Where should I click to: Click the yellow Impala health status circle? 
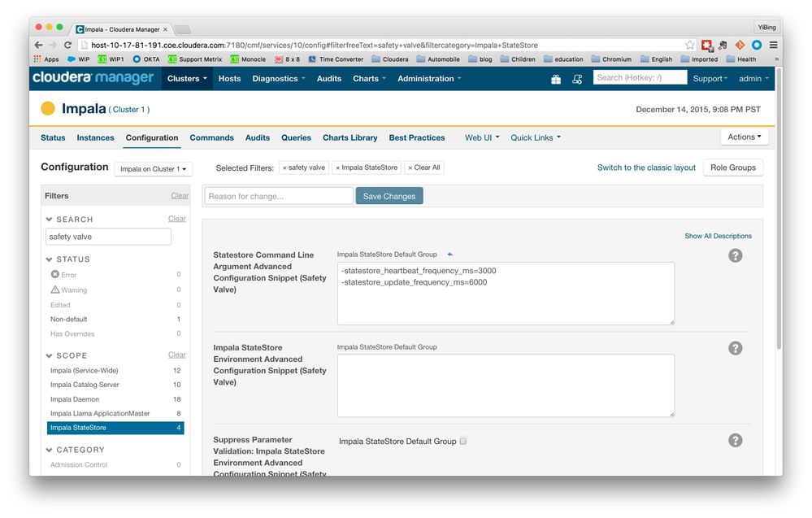48,108
